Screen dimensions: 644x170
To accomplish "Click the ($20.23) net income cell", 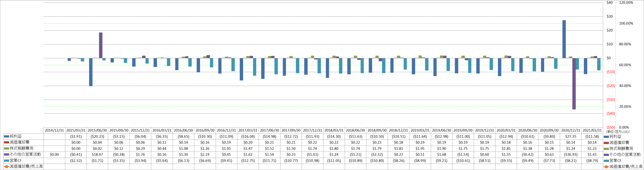I will click(97, 137).
